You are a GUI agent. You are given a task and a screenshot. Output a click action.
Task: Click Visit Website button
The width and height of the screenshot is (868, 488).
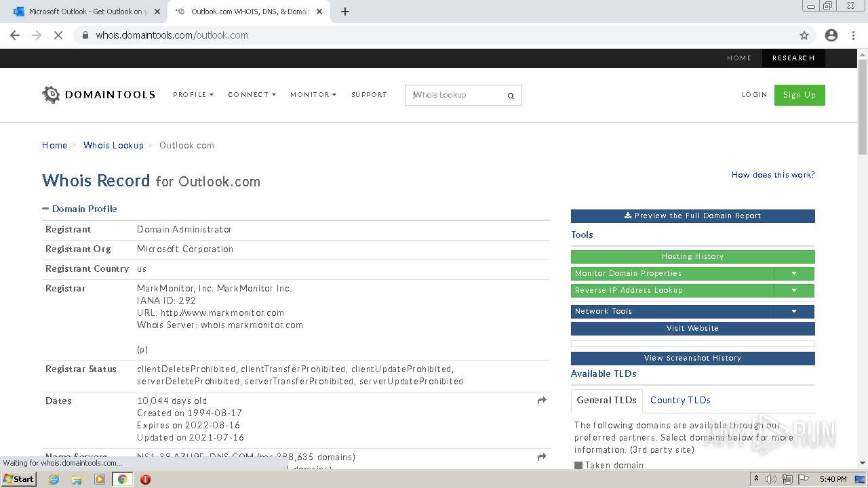click(692, 328)
